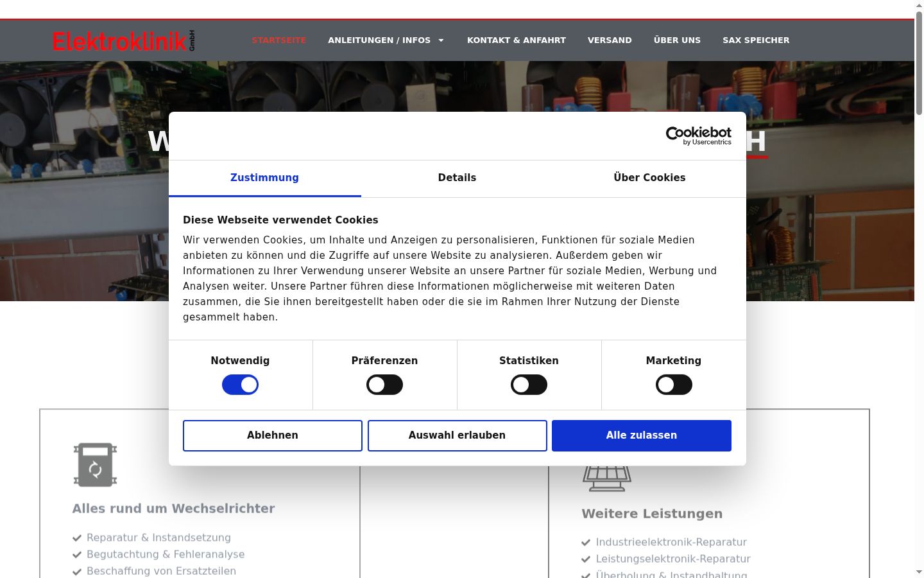This screenshot has height=578, width=924.
Task: Click the Ablehnen button
Action: [x=273, y=435]
